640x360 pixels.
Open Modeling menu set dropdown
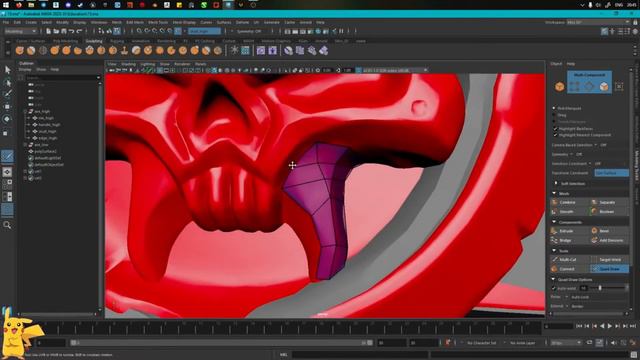coord(20,31)
